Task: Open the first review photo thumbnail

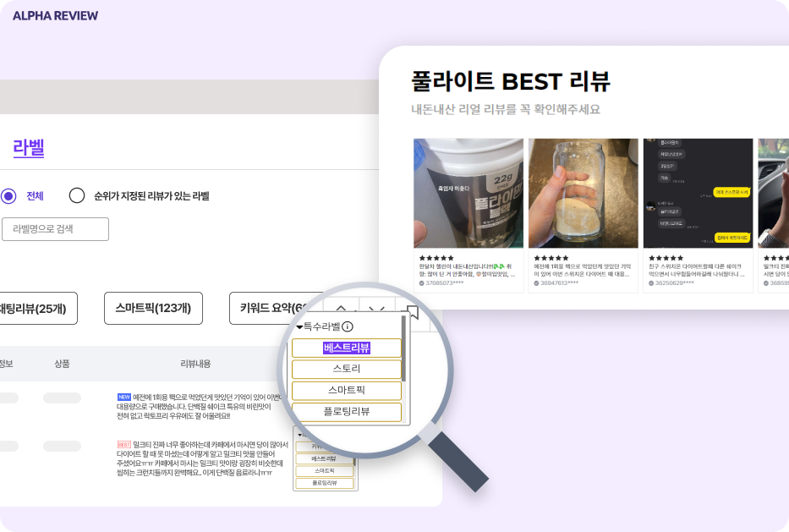Action: (468, 193)
